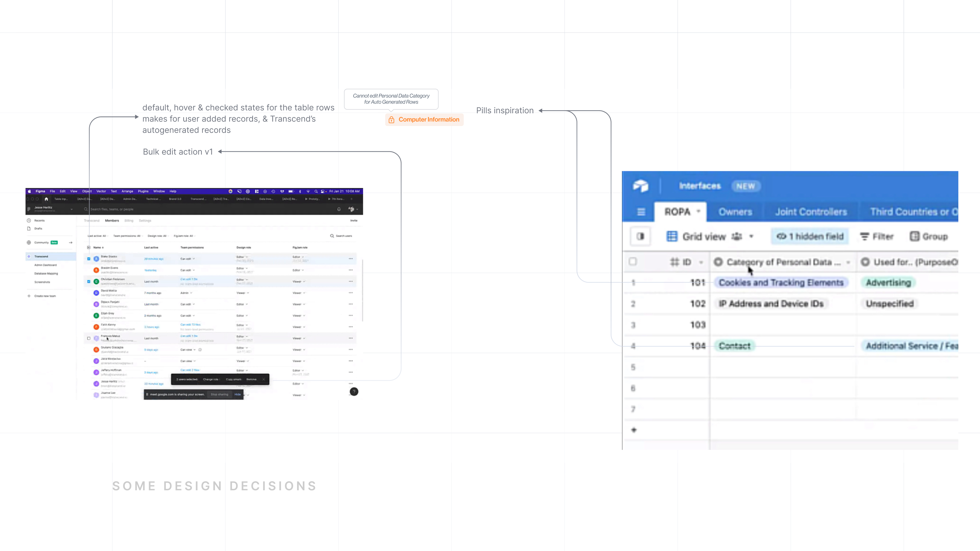
Task: Click the Figma home icon
Action: [46, 199]
